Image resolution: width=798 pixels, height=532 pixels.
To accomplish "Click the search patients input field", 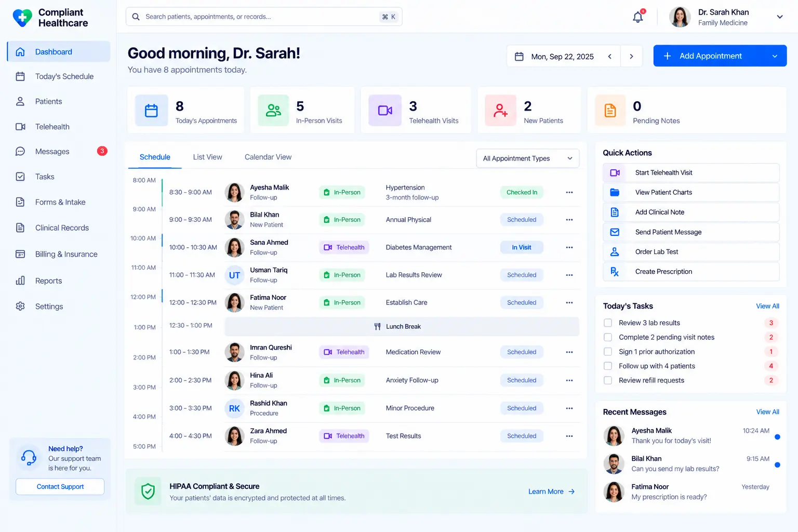I will tap(264, 17).
